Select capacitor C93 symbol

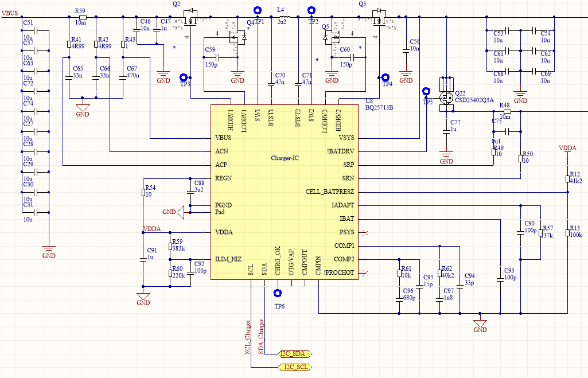coord(500,279)
